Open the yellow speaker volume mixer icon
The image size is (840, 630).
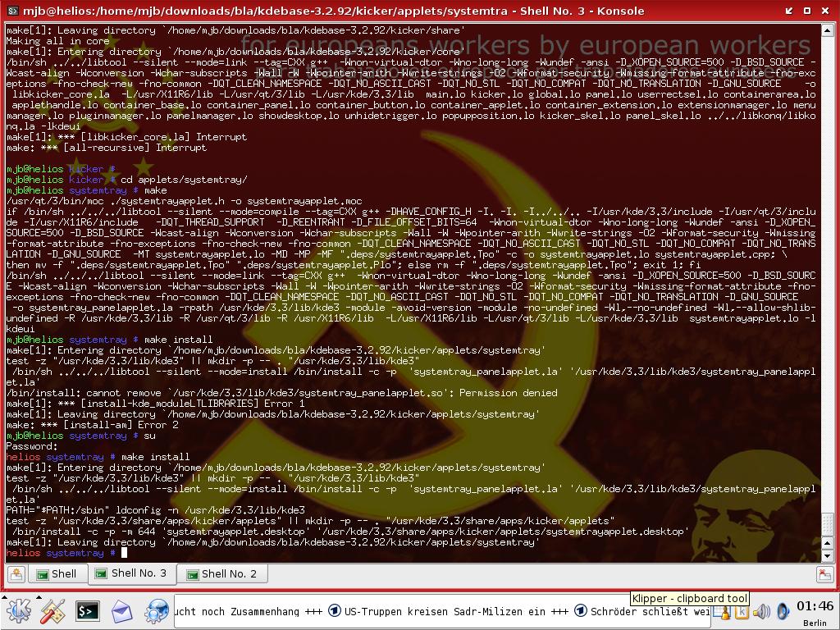click(x=760, y=611)
